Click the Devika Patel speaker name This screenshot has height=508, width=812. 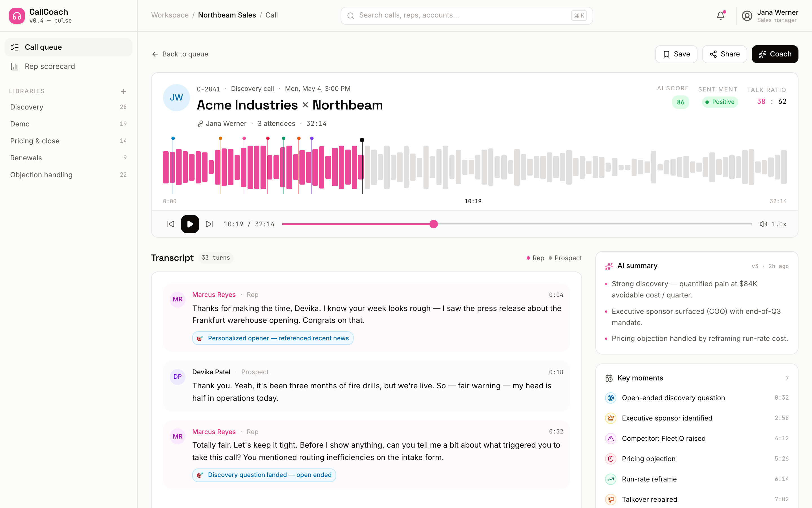pyautogui.click(x=211, y=372)
